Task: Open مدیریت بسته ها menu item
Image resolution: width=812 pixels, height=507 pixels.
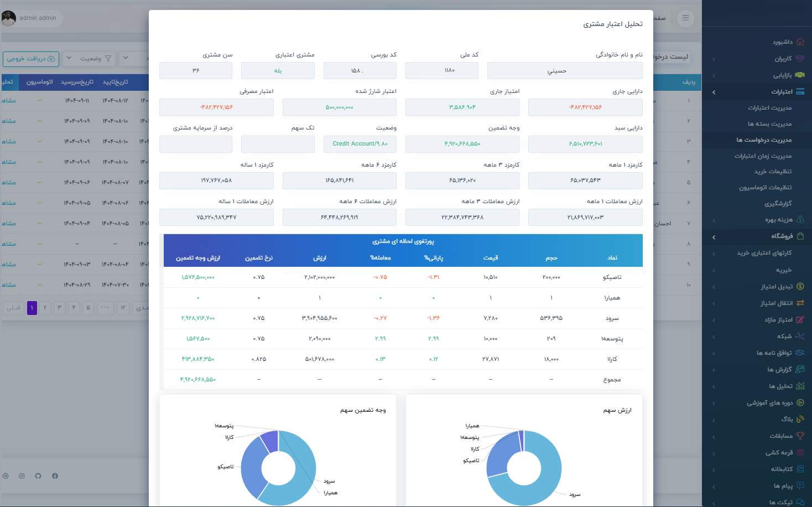Action: (769, 124)
